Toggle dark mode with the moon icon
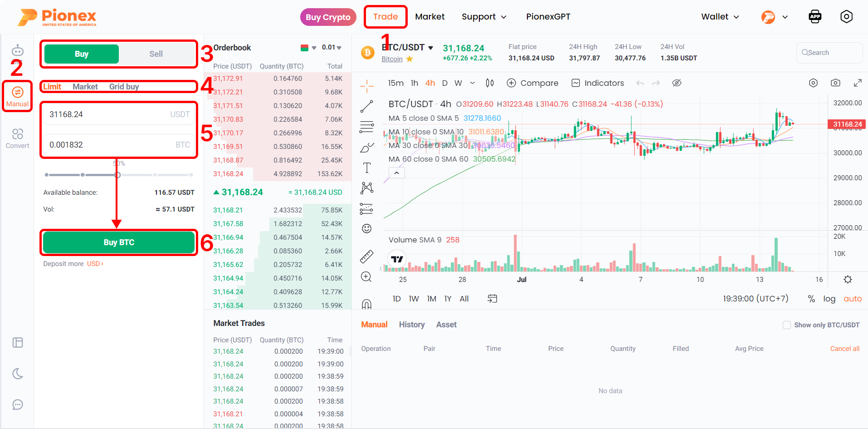 (17, 374)
